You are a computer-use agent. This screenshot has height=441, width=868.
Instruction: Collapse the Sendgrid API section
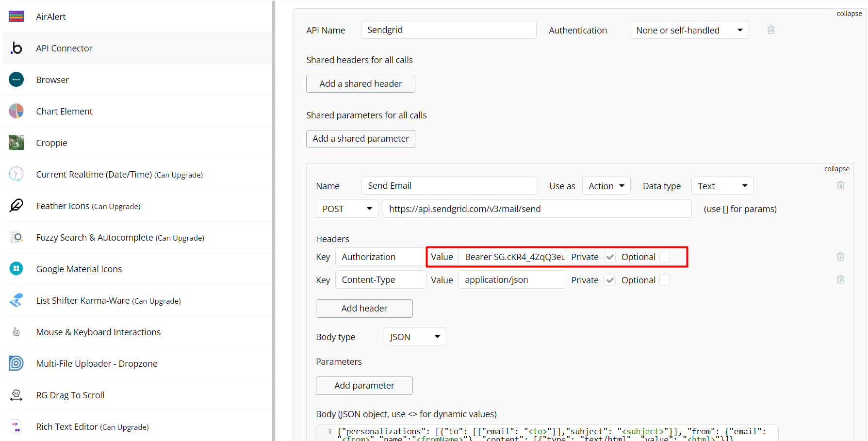coord(849,14)
